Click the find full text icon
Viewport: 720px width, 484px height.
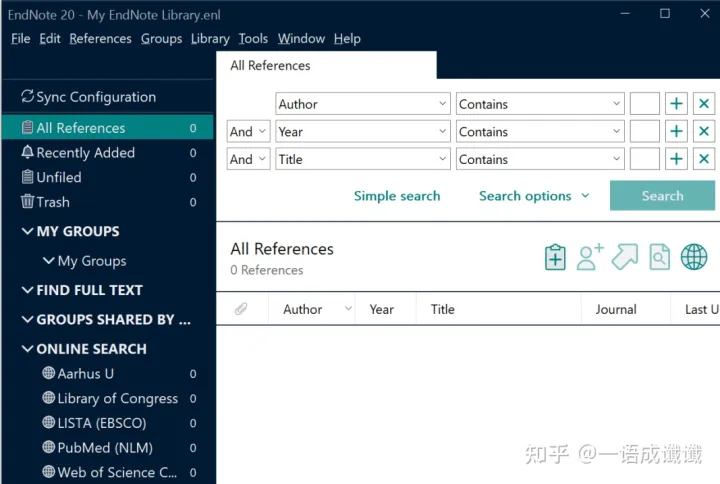pos(659,257)
